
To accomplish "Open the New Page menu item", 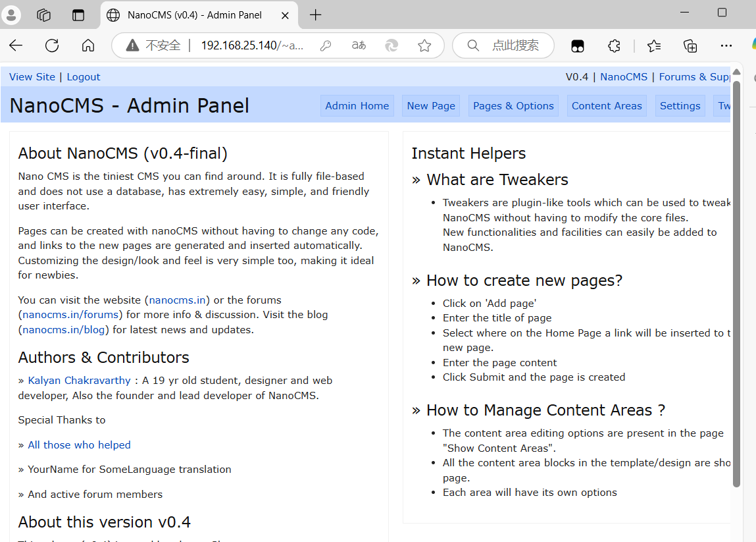I will click(431, 105).
